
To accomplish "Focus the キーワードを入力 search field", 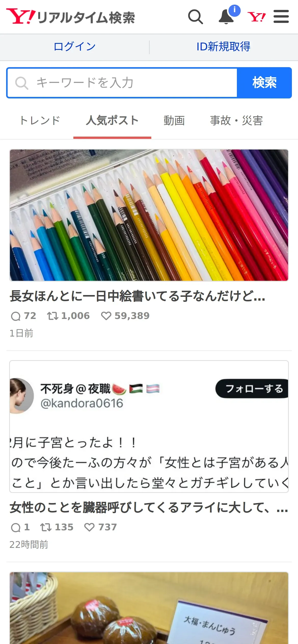I will [122, 83].
